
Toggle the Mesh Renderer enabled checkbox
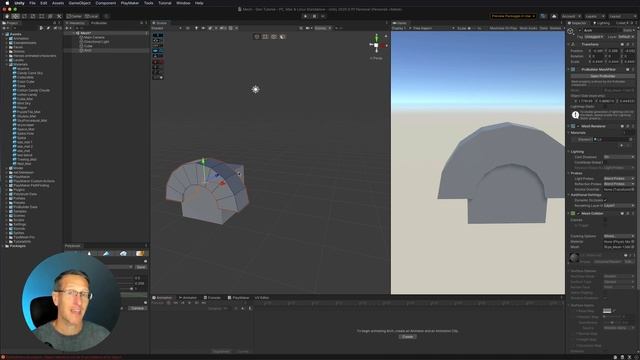[x=578, y=127]
